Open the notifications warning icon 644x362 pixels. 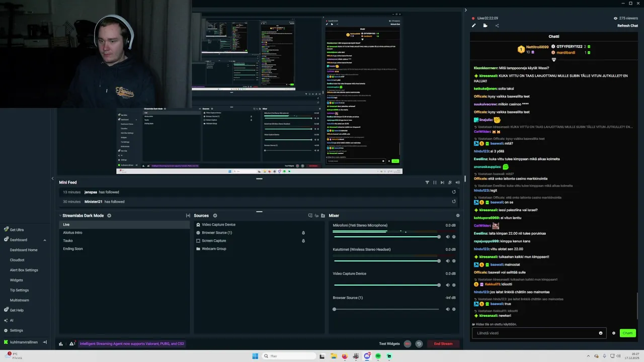pyautogui.click(x=72, y=344)
